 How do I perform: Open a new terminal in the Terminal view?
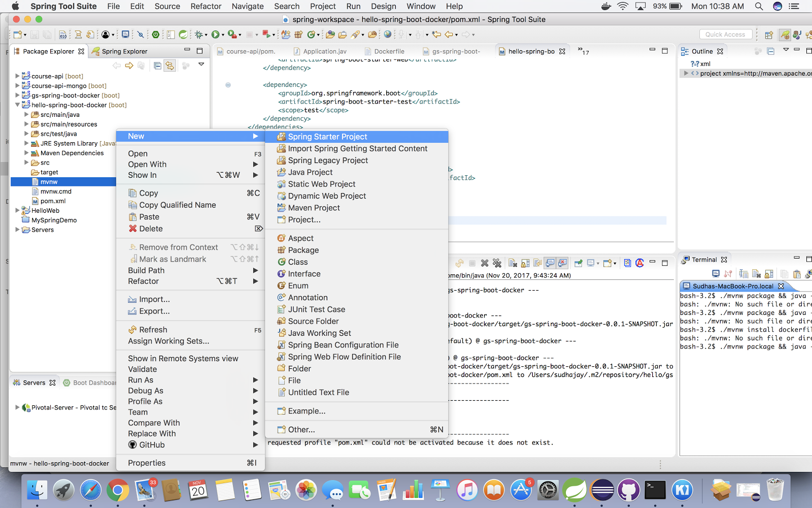(x=716, y=273)
